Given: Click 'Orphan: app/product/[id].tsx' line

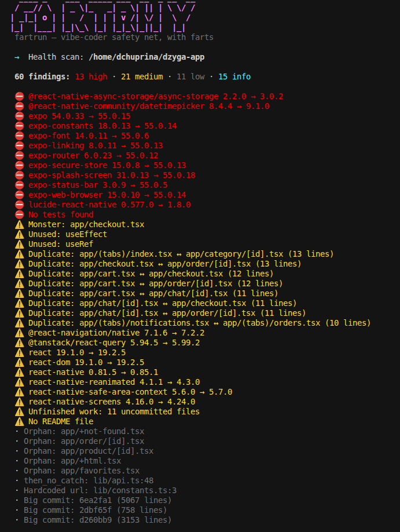Looking at the screenshot, I should [89, 451].
